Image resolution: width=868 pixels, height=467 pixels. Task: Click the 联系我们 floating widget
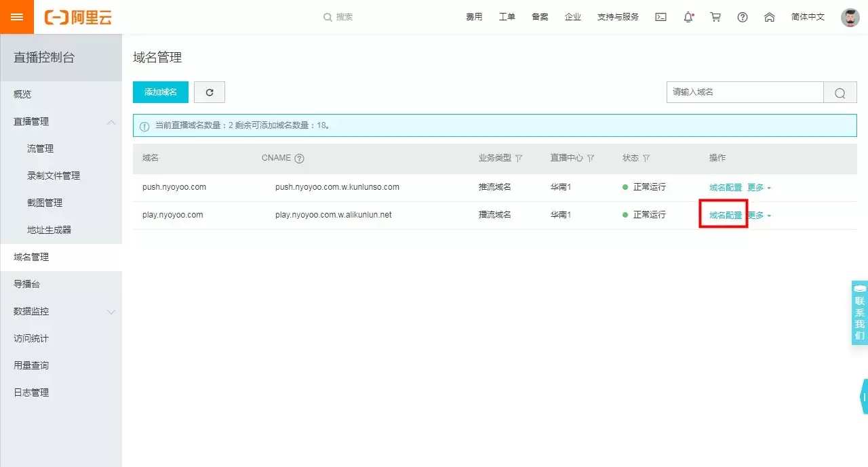(860, 312)
